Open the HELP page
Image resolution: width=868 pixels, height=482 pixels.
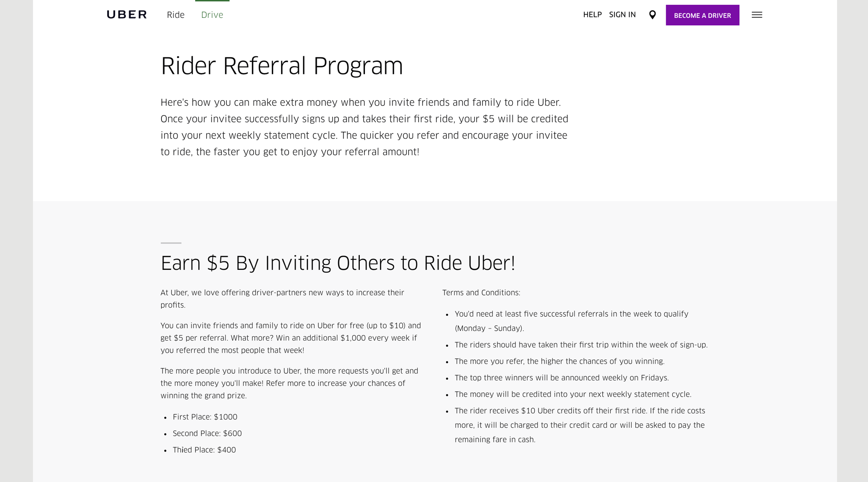click(592, 15)
